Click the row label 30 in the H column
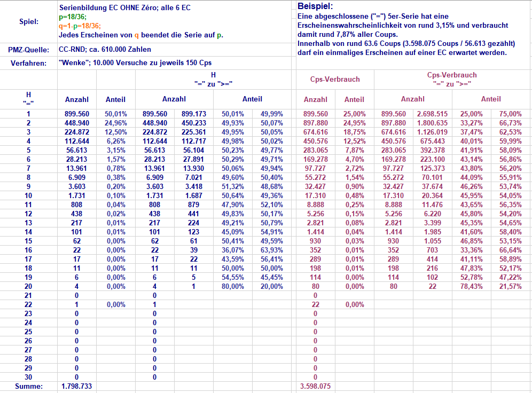 point(28,377)
